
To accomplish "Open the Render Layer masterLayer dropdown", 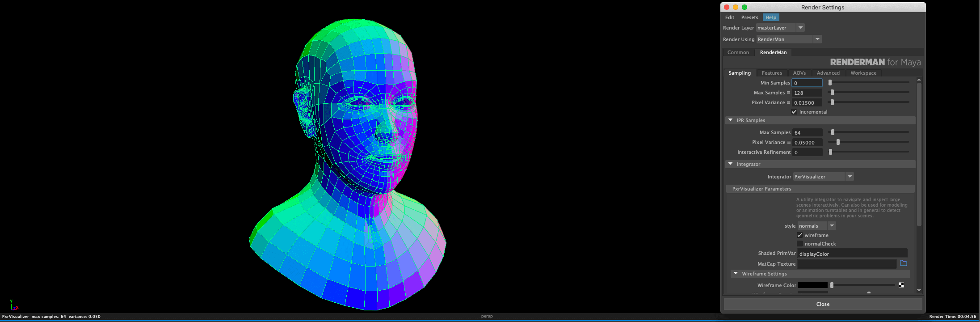I will [x=780, y=28].
